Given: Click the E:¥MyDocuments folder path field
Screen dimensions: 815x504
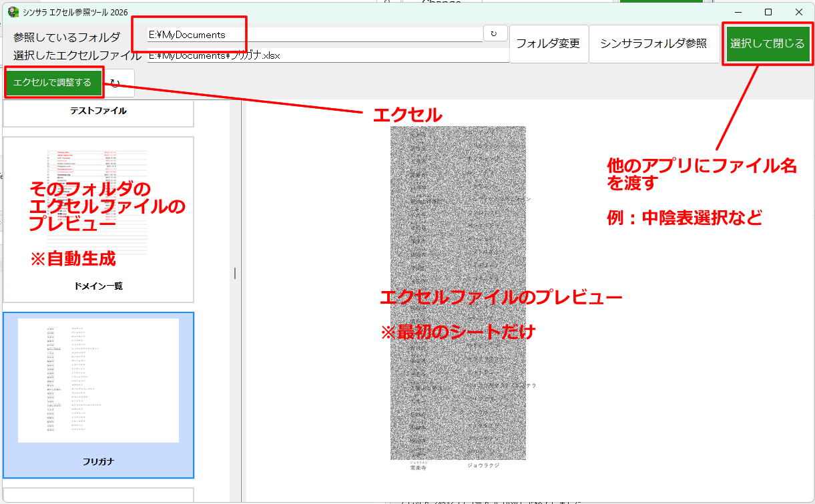Looking at the screenshot, I should [314, 35].
